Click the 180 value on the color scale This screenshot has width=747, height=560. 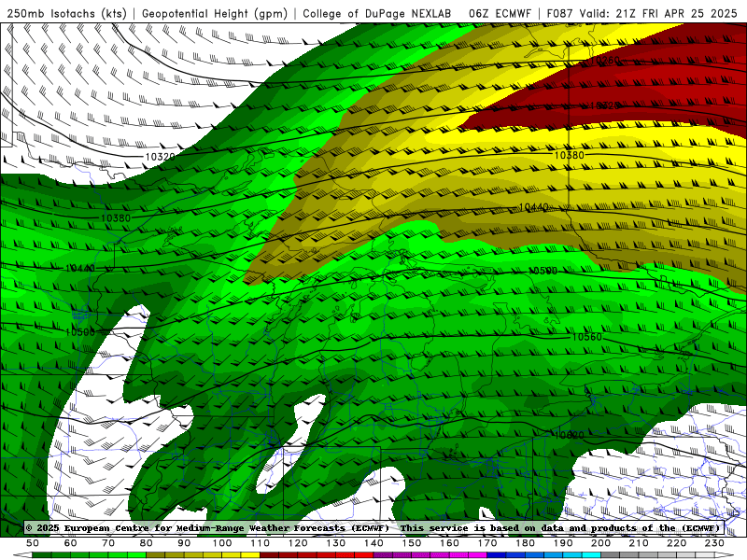point(525,543)
